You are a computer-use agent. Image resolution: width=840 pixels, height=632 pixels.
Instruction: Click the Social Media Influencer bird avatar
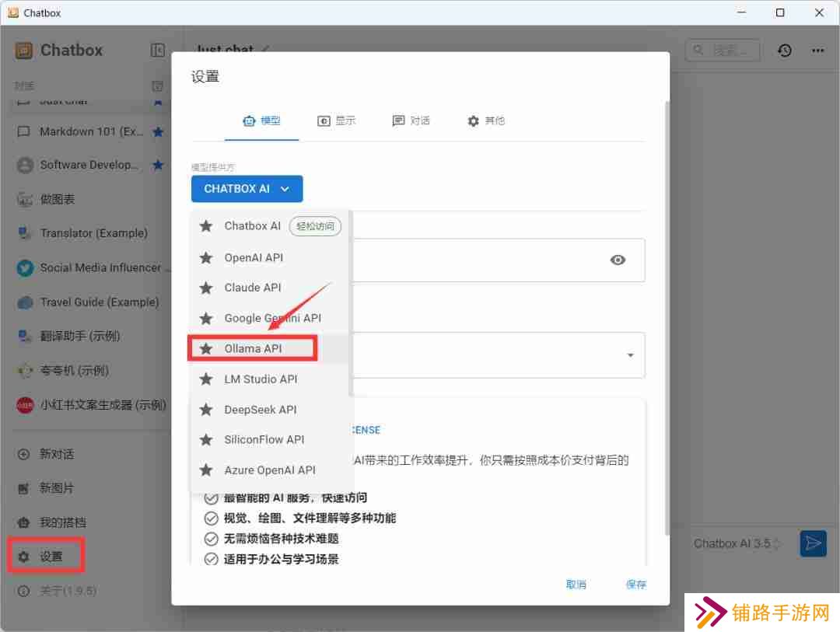click(x=25, y=267)
